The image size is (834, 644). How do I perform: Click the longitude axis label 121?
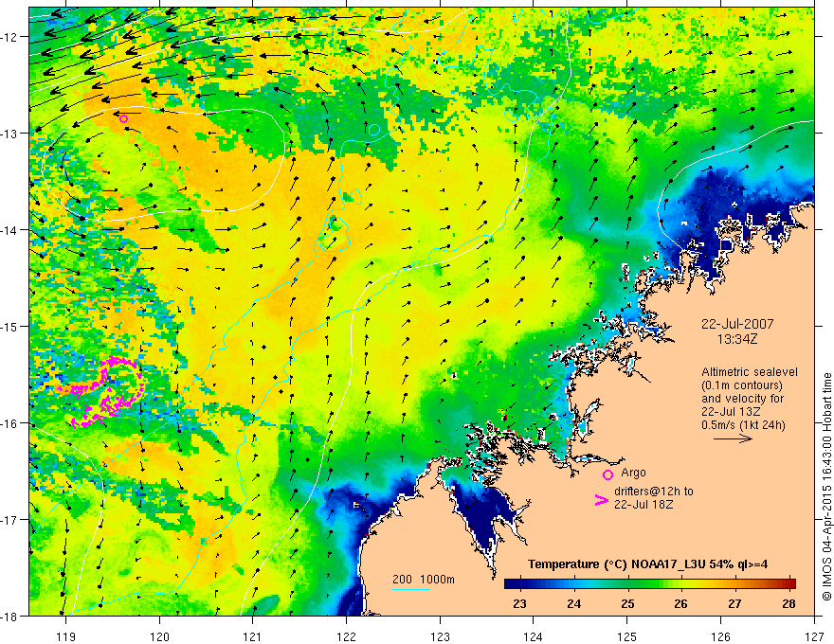[x=253, y=636]
